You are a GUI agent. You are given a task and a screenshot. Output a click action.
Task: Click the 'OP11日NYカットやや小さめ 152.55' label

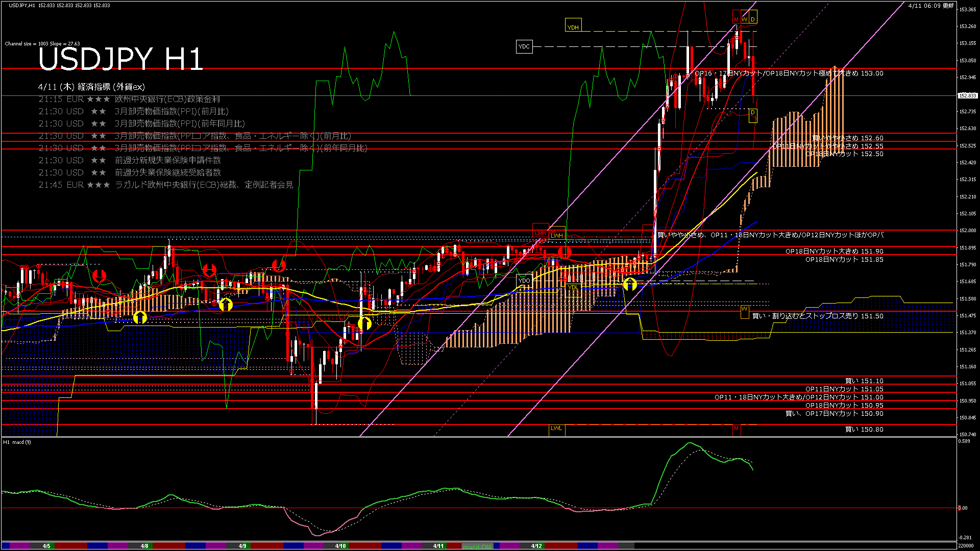click(x=827, y=146)
